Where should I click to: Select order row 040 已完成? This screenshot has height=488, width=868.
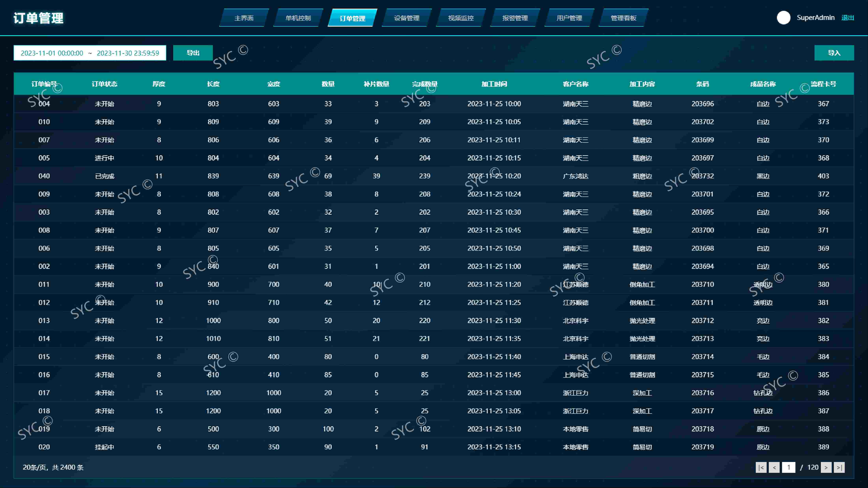434,176
